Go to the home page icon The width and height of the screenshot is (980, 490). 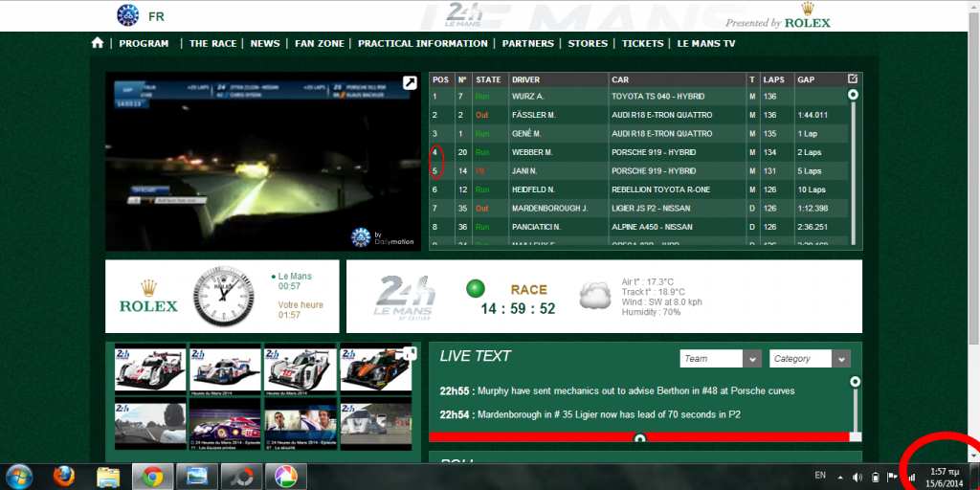click(97, 43)
